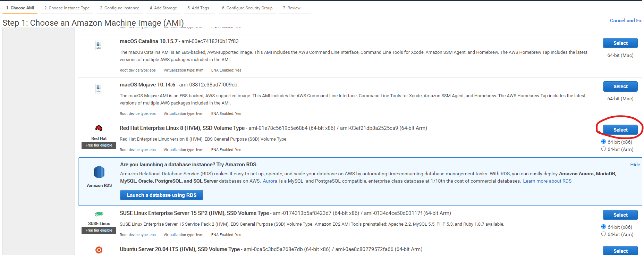Click the Red Hat logo icon
Image resolution: width=644 pixels, height=276 pixels.
tap(99, 128)
